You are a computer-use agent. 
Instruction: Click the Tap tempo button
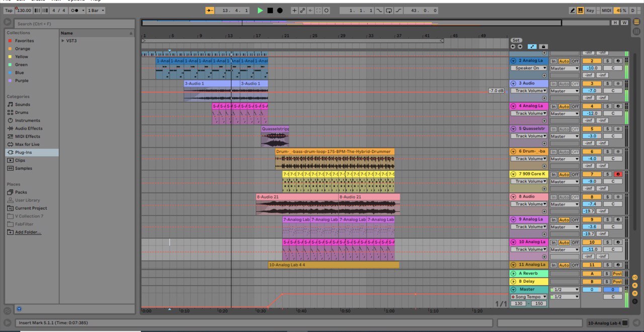point(9,10)
